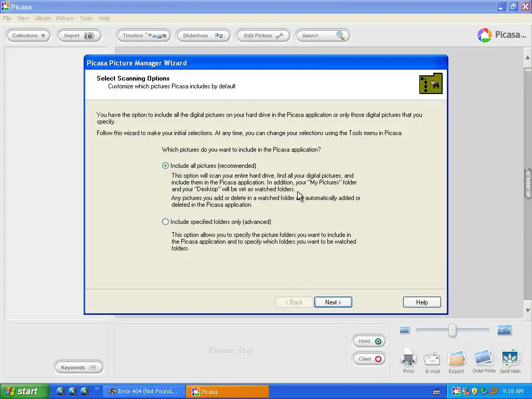Click the Import camera button
The width and height of the screenshot is (532, 399).
(79, 36)
